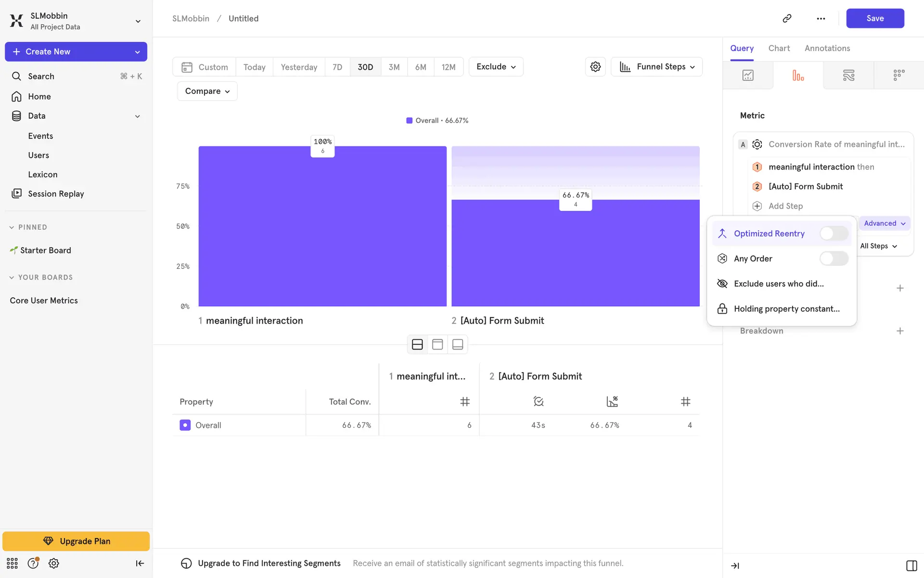The image size is (924, 578).
Task: Open the help question mark icon
Action: [33, 563]
